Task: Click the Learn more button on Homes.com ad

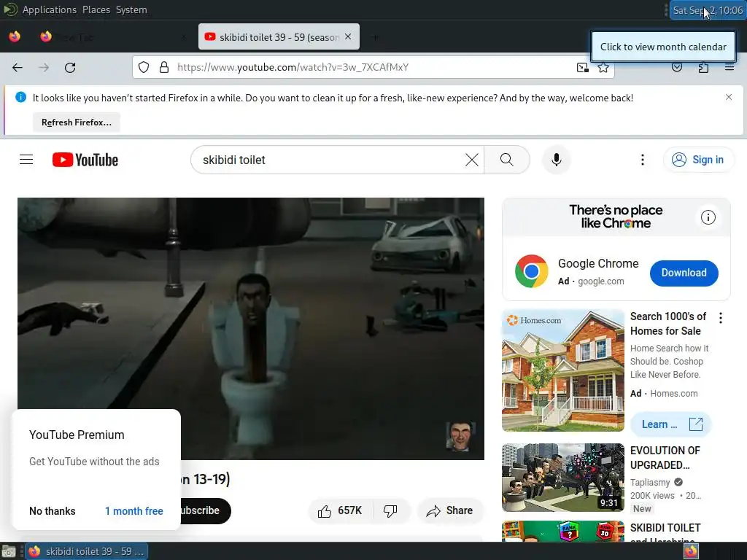Action: pos(671,424)
